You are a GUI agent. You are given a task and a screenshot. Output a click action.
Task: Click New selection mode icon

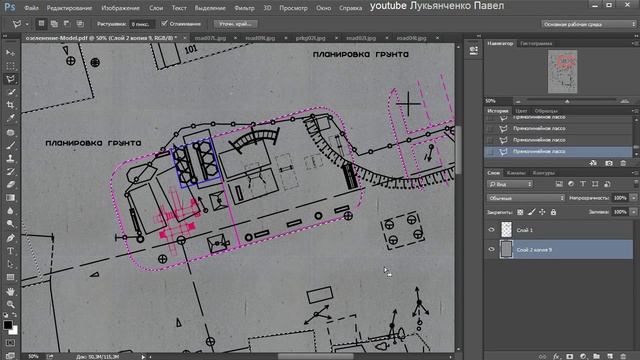[x=41, y=24]
